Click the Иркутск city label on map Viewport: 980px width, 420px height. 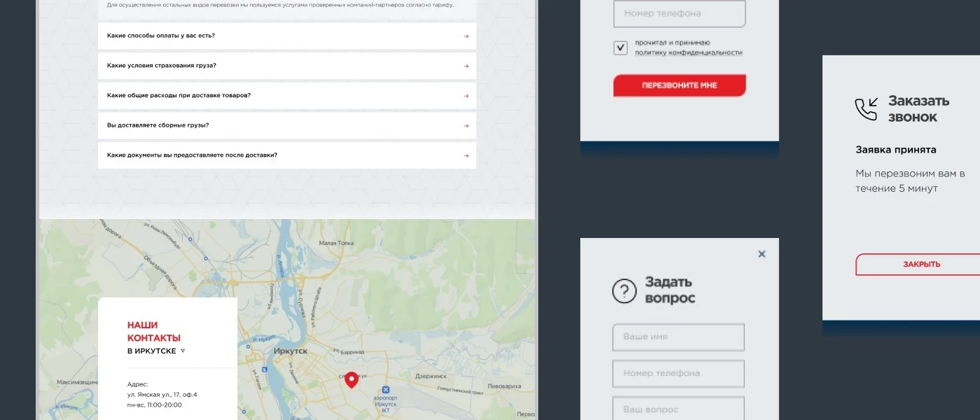[x=291, y=351]
